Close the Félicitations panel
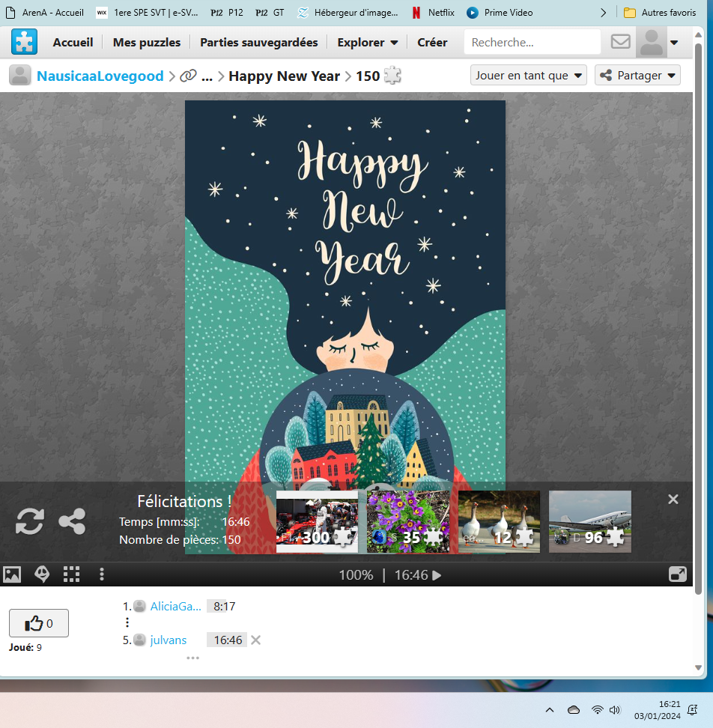713x728 pixels. pos(673,499)
